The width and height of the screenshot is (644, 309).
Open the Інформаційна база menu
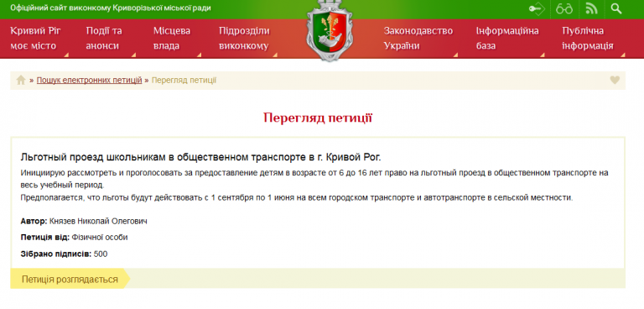(507, 39)
